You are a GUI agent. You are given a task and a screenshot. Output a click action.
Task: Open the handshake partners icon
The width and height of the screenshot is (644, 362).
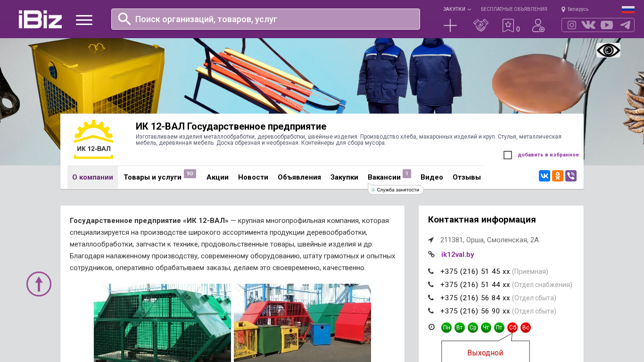tap(481, 25)
